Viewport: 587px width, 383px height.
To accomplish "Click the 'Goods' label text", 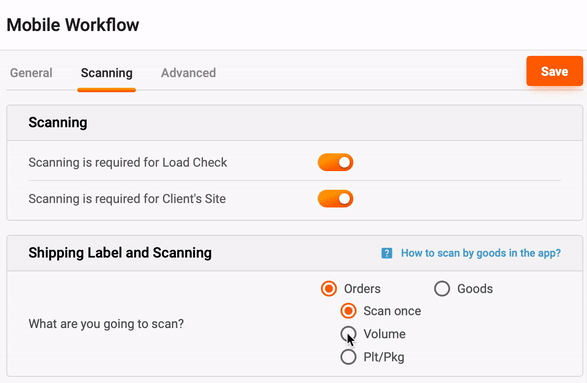I will point(475,289).
